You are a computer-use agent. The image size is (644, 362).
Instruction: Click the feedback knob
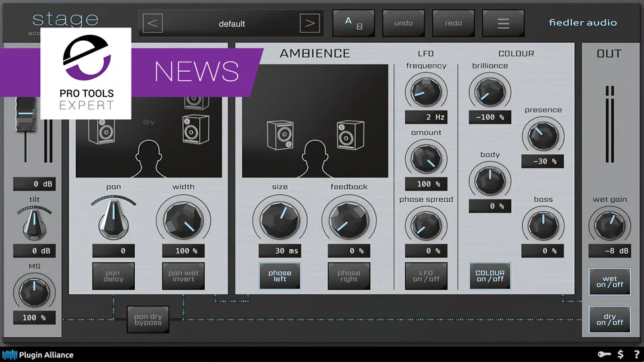(349, 221)
